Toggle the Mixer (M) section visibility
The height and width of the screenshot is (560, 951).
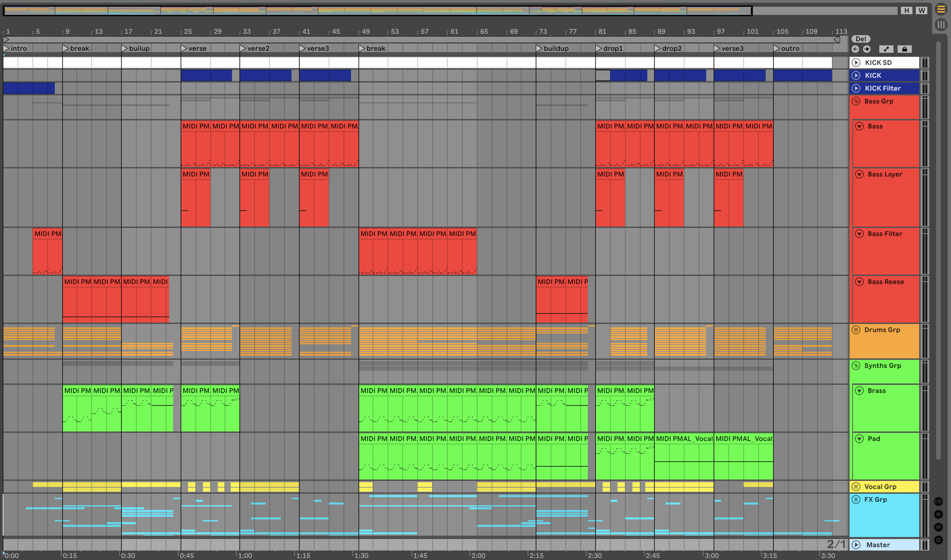pos(938,527)
